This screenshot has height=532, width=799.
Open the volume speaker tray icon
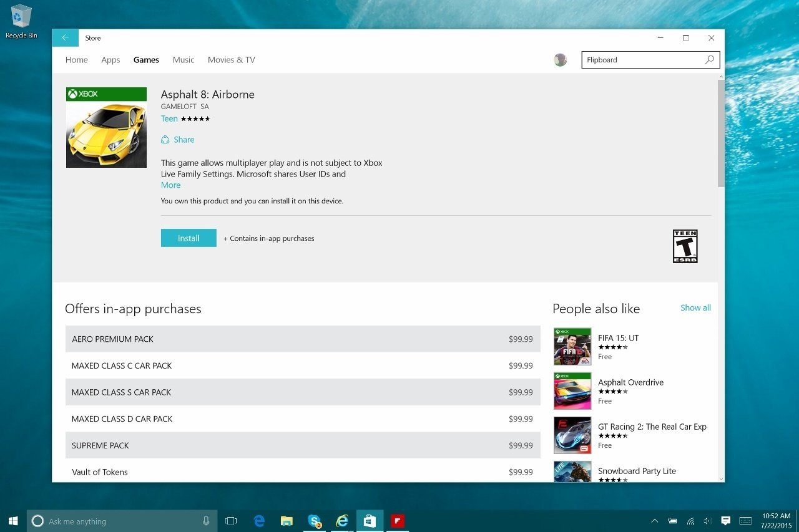coord(708,521)
